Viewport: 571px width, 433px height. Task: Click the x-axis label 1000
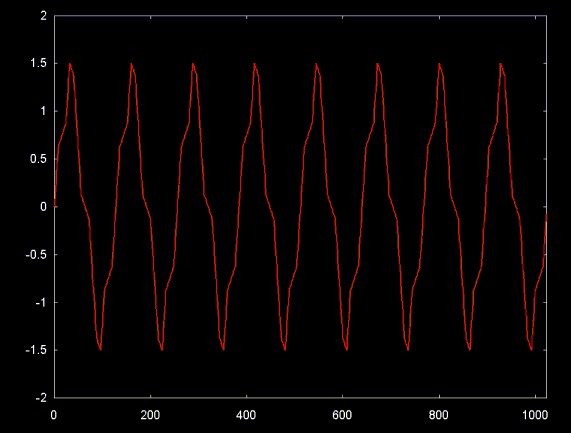[535, 415]
